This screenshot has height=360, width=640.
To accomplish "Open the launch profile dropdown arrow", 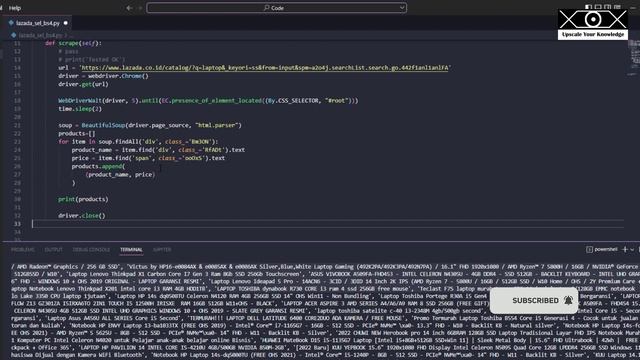I will [x=632, y=249].
